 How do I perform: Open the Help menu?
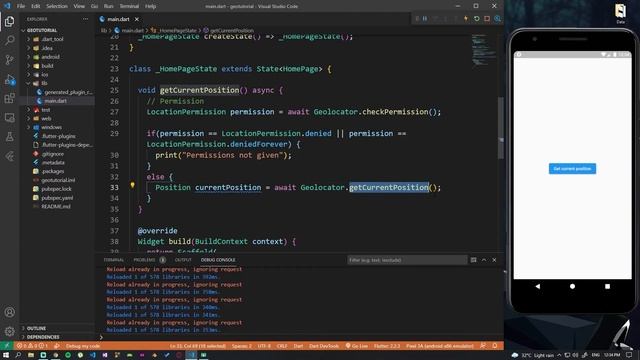[151, 6]
